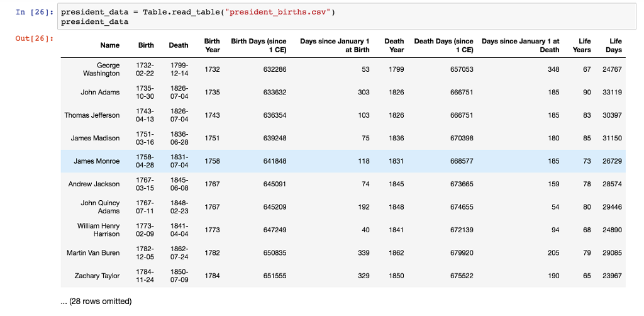Click the Birth column header
The image size is (644, 316).
[x=146, y=45]
